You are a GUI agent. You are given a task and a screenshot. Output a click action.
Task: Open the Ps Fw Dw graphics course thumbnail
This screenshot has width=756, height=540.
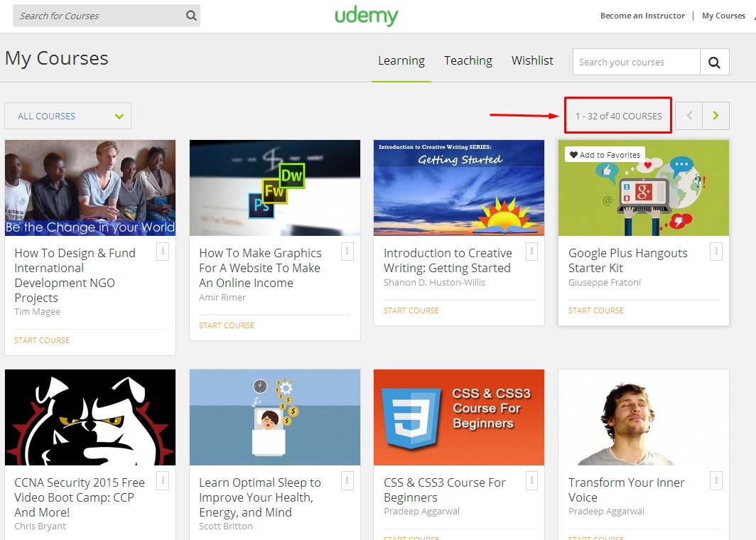(275, 188)
